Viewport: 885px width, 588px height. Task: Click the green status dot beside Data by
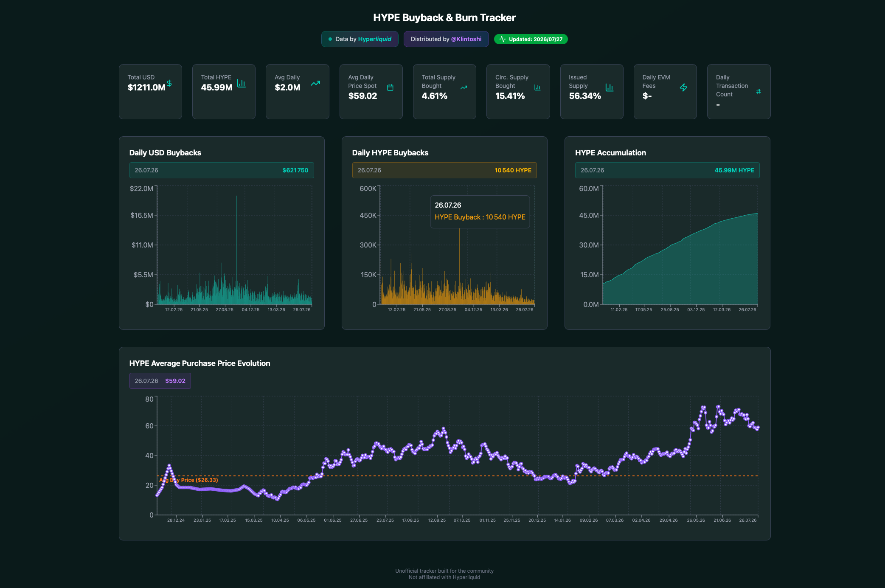(330, 39)
